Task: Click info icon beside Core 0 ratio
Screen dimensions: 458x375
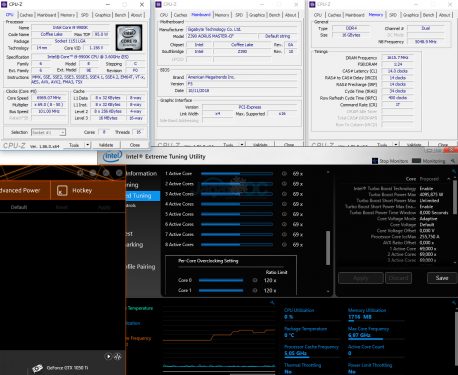Action: [x=255, y=280]
